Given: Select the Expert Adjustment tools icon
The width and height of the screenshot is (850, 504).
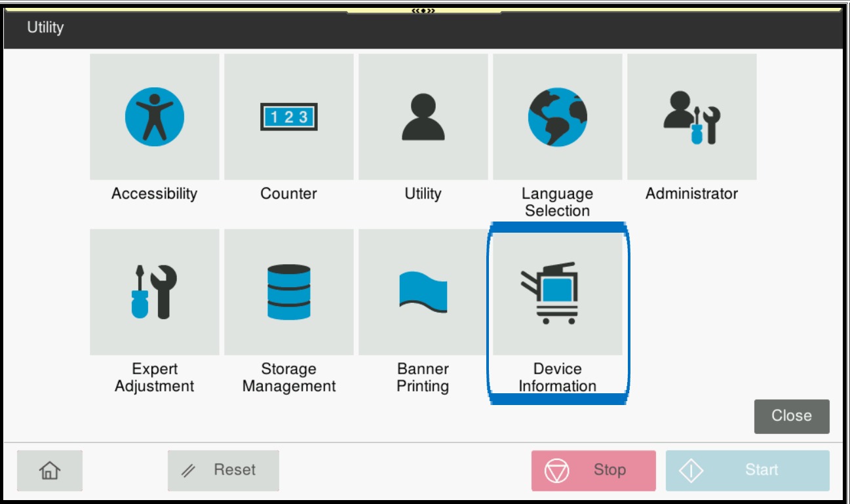Looking at the screenshot, I should click(x=155, y=292).
